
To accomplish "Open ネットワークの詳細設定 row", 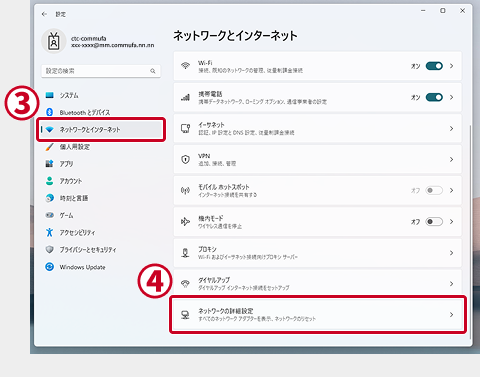I will (x=317, y=315).
